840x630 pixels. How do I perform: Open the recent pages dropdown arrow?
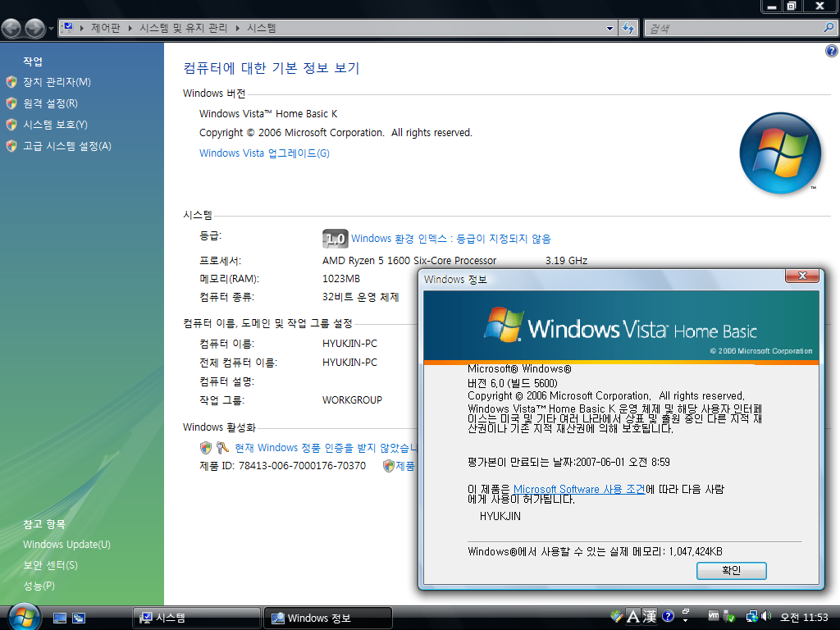tap(52, 29)
